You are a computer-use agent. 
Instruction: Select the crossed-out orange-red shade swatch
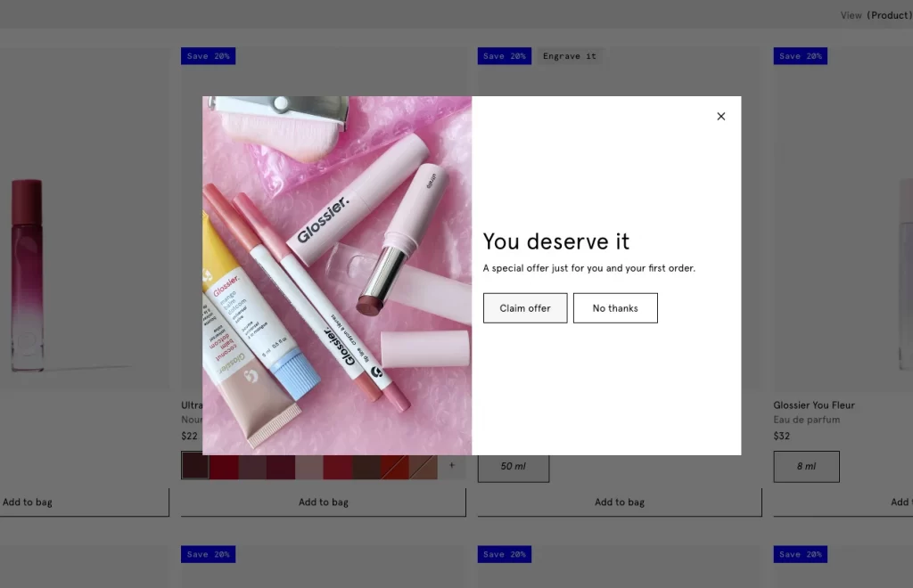[395, 466]
